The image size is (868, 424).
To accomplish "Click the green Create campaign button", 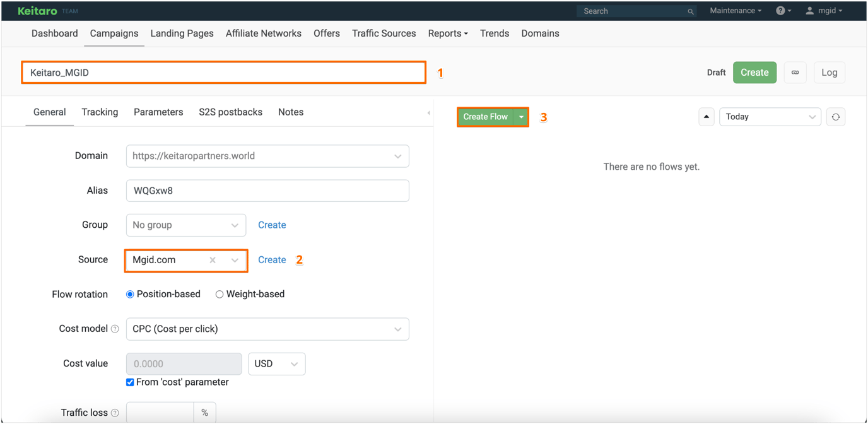I will pos(754,72).
